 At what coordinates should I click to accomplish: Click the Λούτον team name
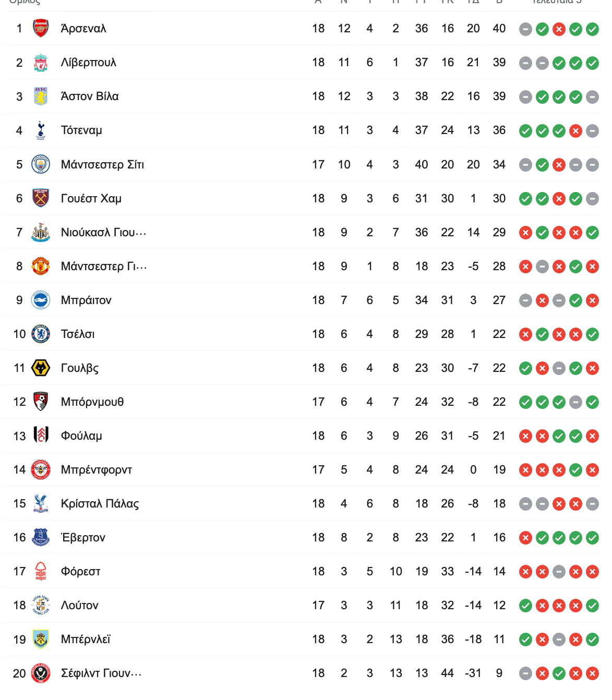79,605
